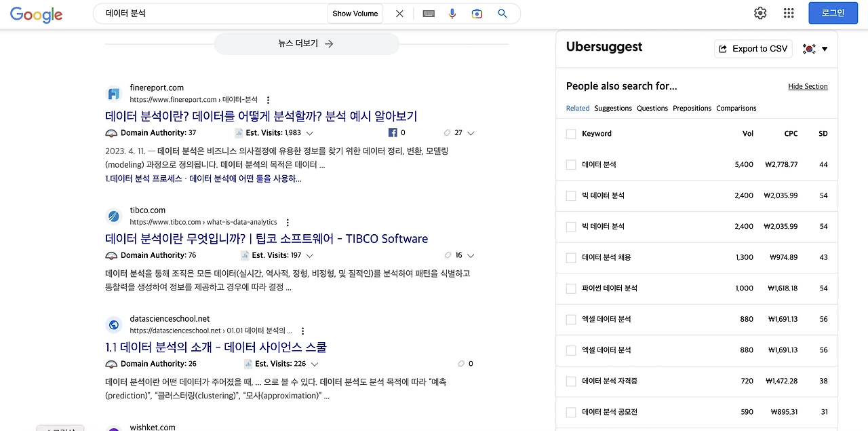Click the Hide Section link
The height and width of the screenshot is (431, 868).
tap(808, 86)
